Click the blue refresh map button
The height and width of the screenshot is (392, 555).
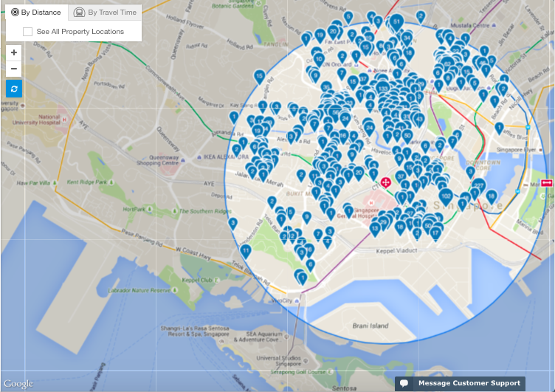(14, 89)
